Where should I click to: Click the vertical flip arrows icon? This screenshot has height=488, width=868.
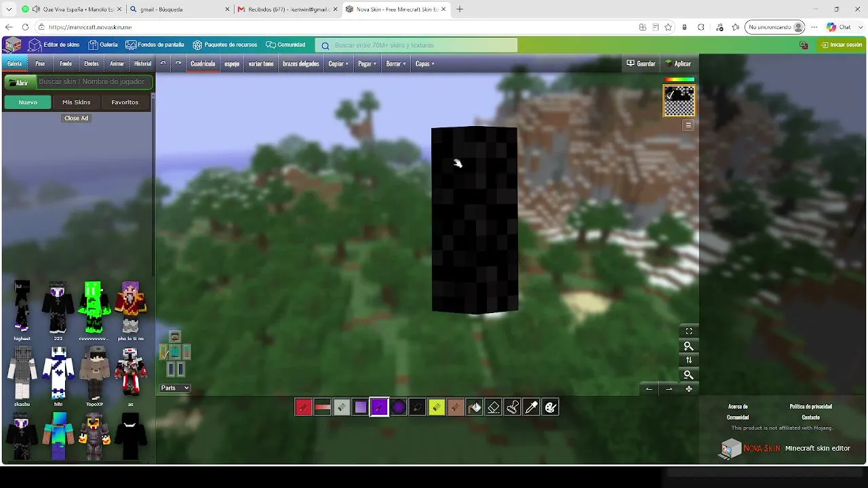689,361
